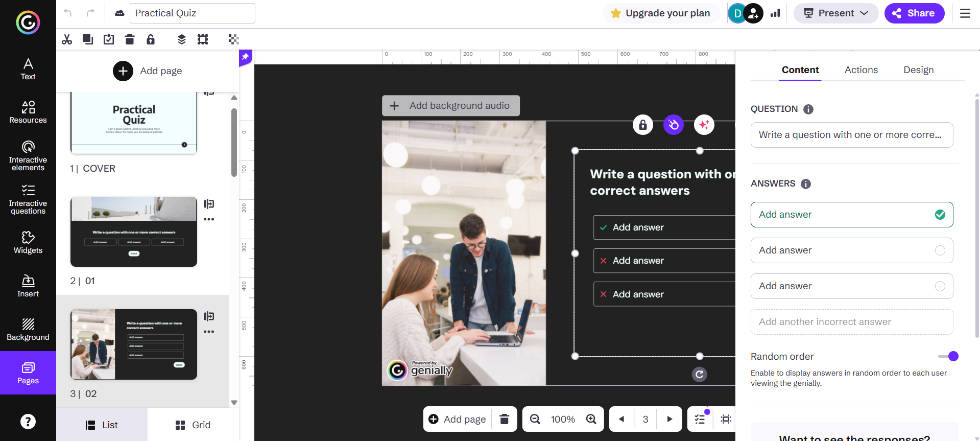Disable the Random order toggle
The image size is (980, 441).
coord(948,356)
